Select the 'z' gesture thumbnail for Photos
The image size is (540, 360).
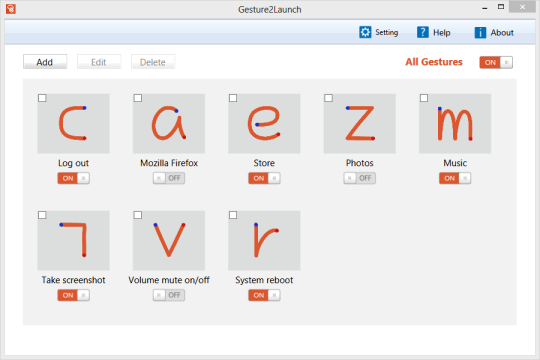point(360,124)
